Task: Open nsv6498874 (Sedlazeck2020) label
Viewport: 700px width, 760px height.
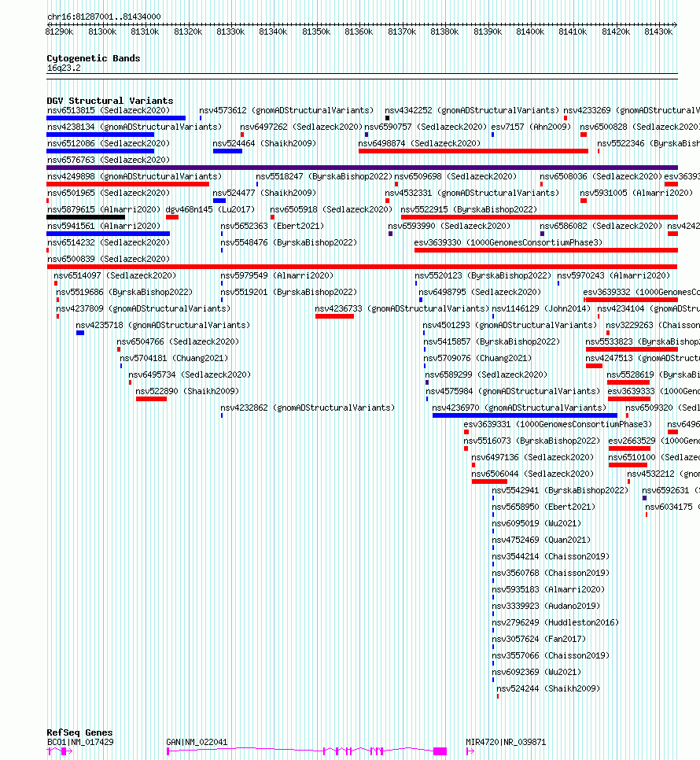Action: (x=419, y=143)
